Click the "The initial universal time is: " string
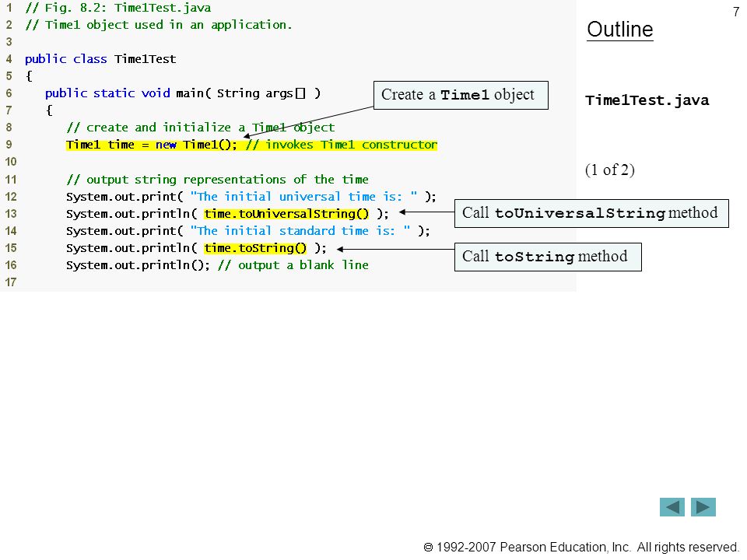 point(304,197)
